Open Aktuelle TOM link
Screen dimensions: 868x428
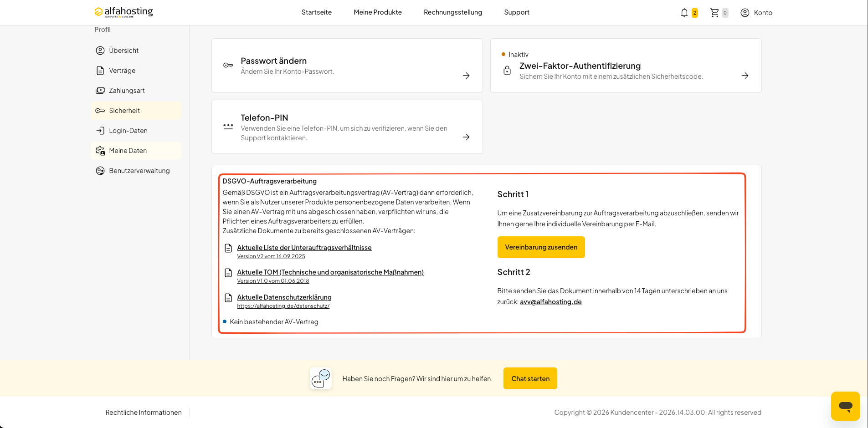tap(330, 272)
